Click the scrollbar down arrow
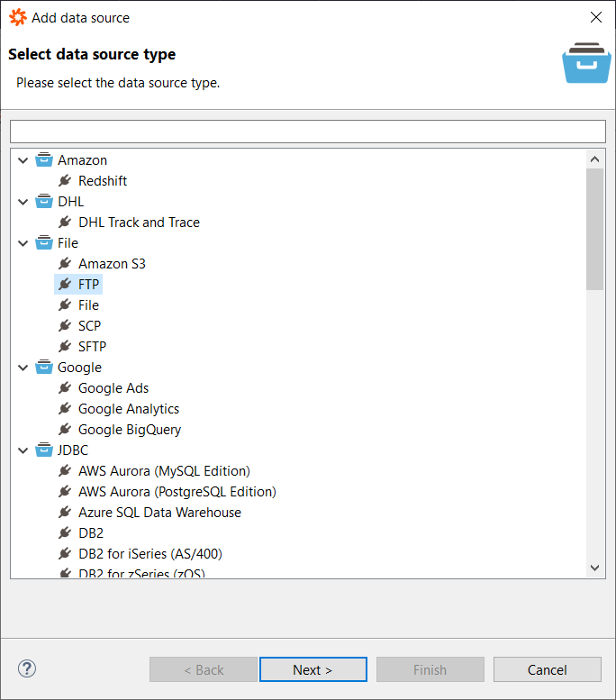The image size is (616, 700). click(594, 568)
